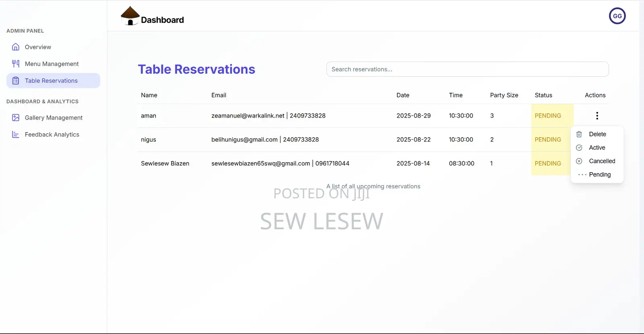Click the trash icon beside Delete
The height and width of the screenshot is (334, 644).
pyautogui.click(x=579, y=134)
